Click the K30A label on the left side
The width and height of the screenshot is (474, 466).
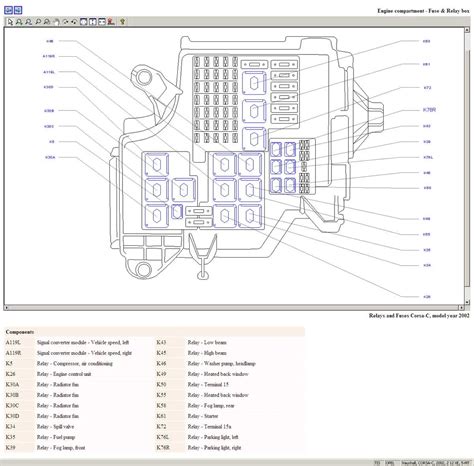click(x=50, y=157)
